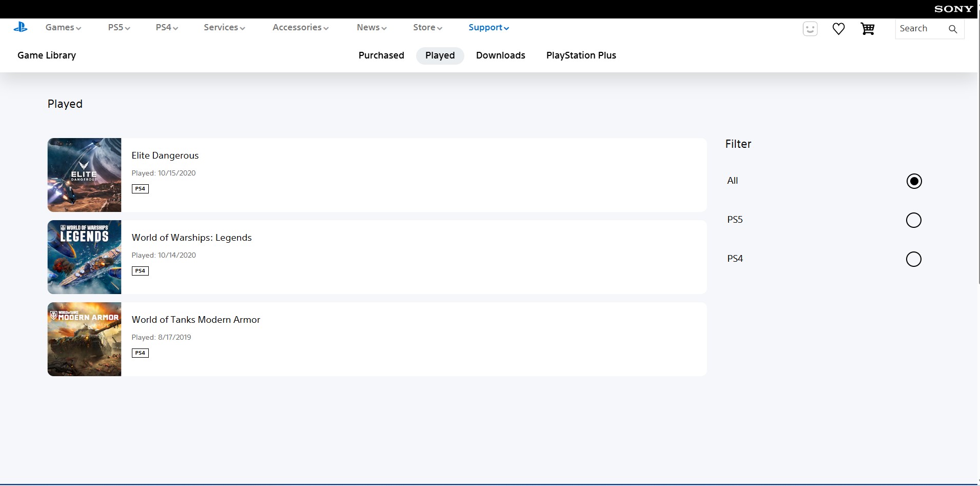Click the World of Warships Legends cover thumbnail
980x486 pixels.
point(84,257)
